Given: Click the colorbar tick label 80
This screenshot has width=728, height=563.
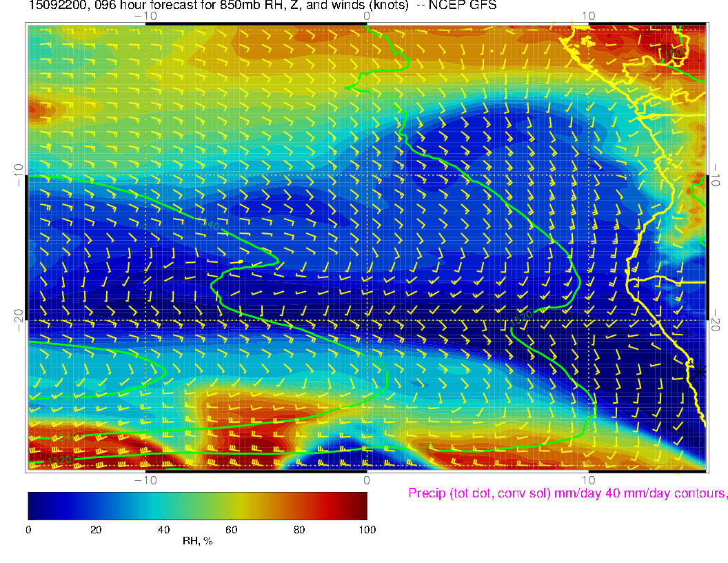Looking at the screenshot, I should click(x=299, y=530).
